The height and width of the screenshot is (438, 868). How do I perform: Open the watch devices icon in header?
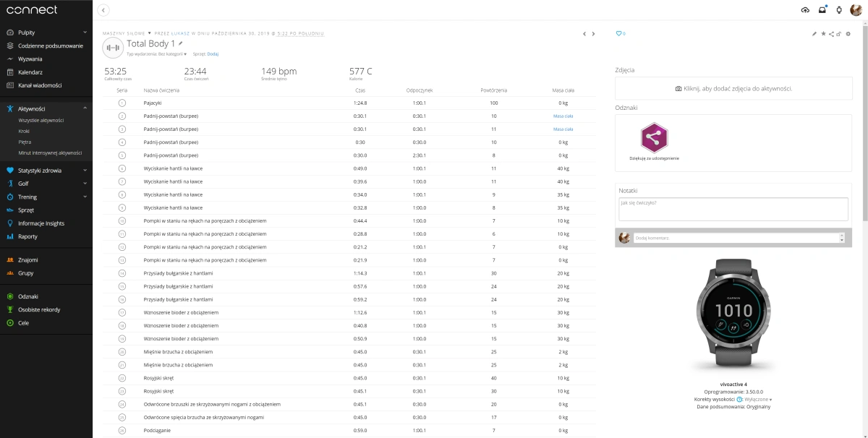839,10
